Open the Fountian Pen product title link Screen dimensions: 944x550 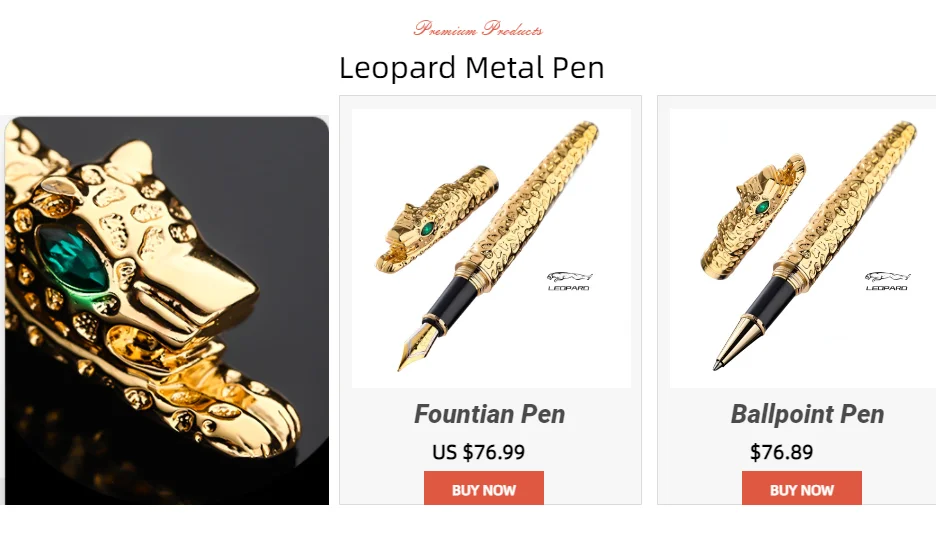(489, 414)
